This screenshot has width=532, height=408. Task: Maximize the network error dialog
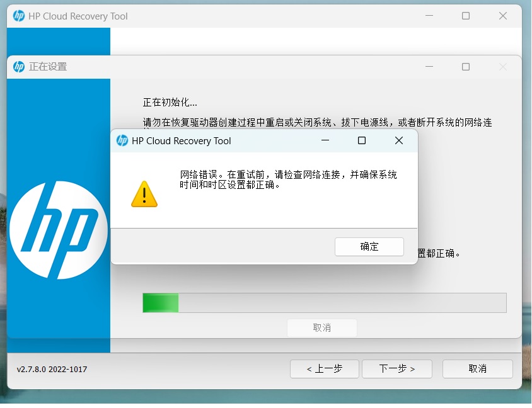tap(362, 141)
